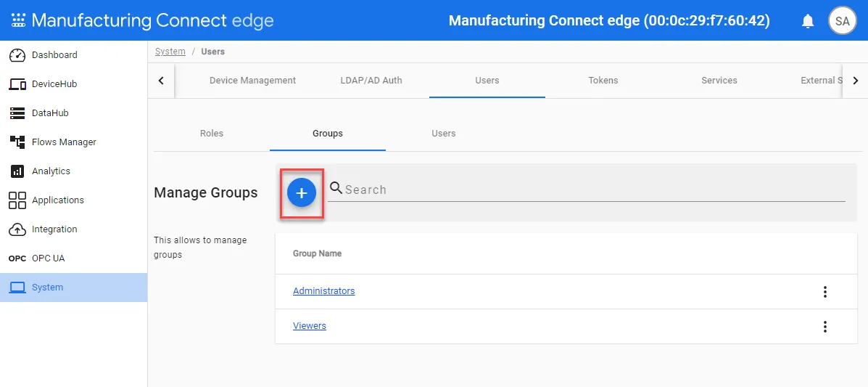Click the Manufacturing Connect edge logo title

(153, 20)
